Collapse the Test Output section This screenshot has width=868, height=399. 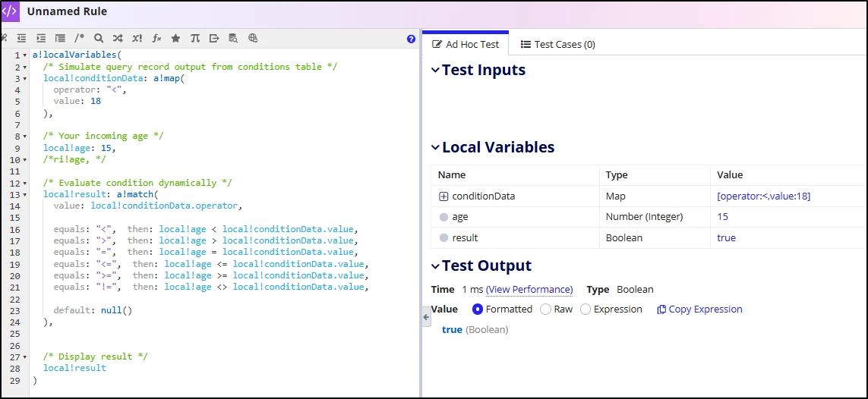point(436,265)
